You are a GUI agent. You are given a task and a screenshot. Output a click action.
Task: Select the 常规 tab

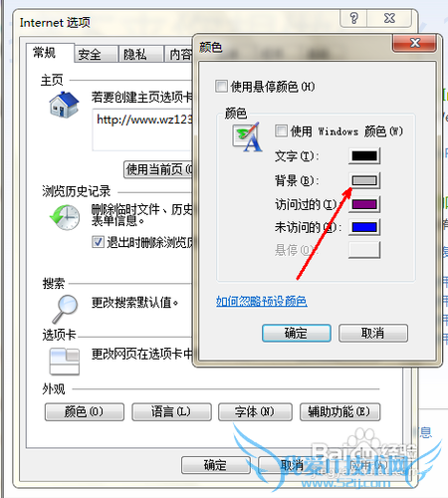(50, 53)
